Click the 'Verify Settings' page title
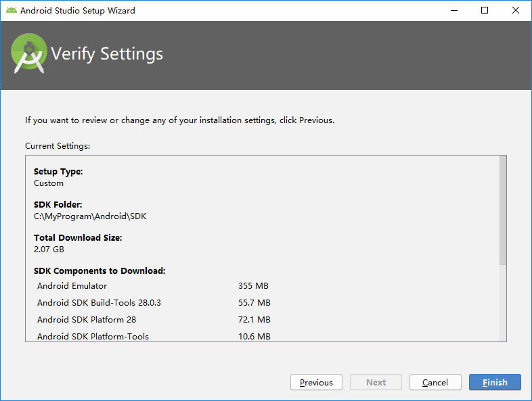The width and height of the screenshot is (532, 401). 107,54
